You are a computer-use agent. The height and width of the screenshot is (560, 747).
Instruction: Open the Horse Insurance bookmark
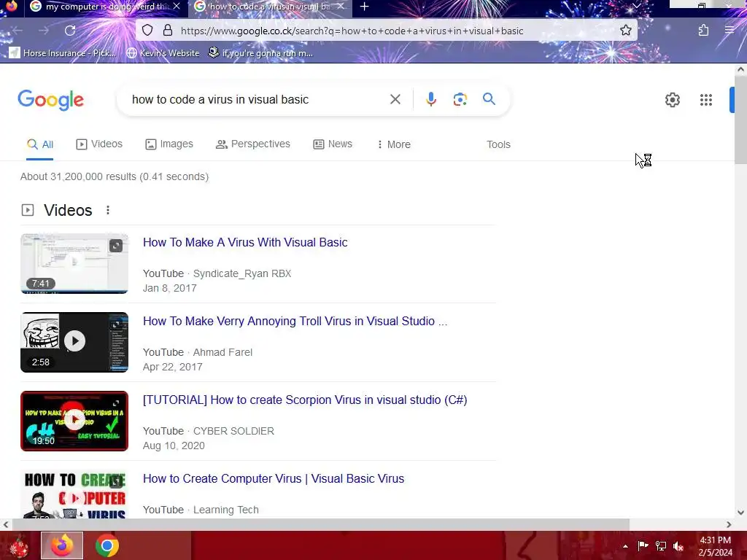pyautogui.click(x=63, y=52)
